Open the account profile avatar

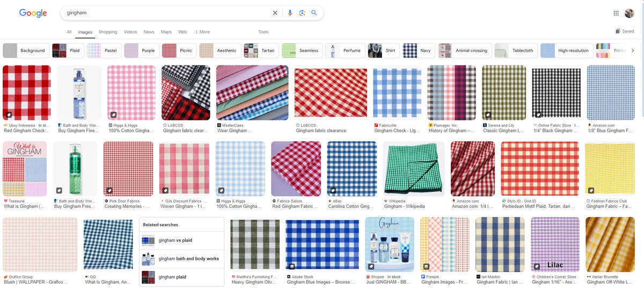(630, 13)
